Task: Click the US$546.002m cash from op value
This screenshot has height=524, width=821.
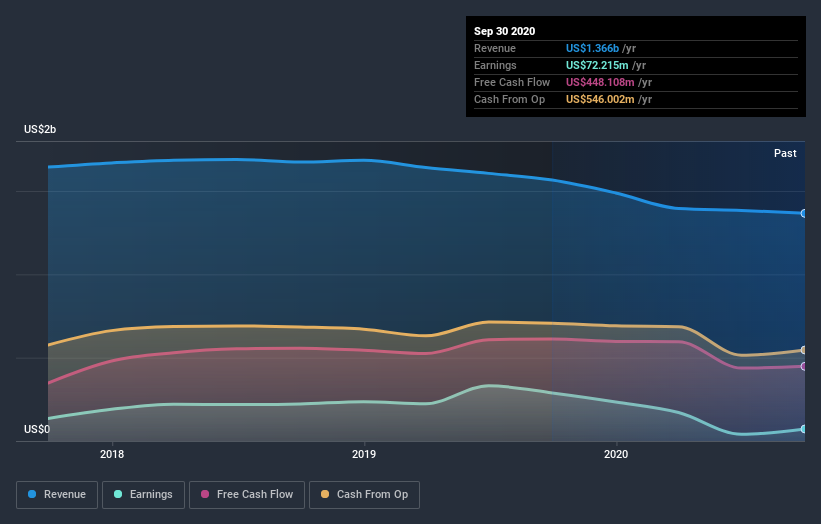Action: pyautogui.click(x=600, y=99)
